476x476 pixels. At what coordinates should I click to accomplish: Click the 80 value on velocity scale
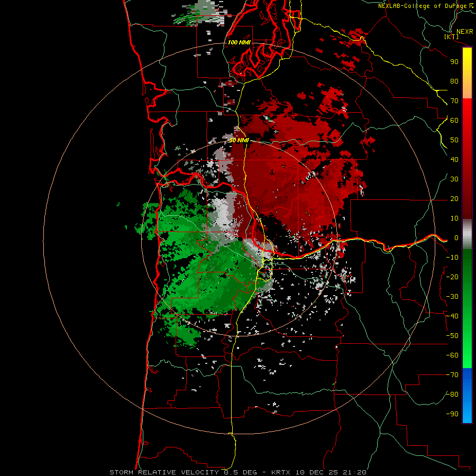(454, 81)
